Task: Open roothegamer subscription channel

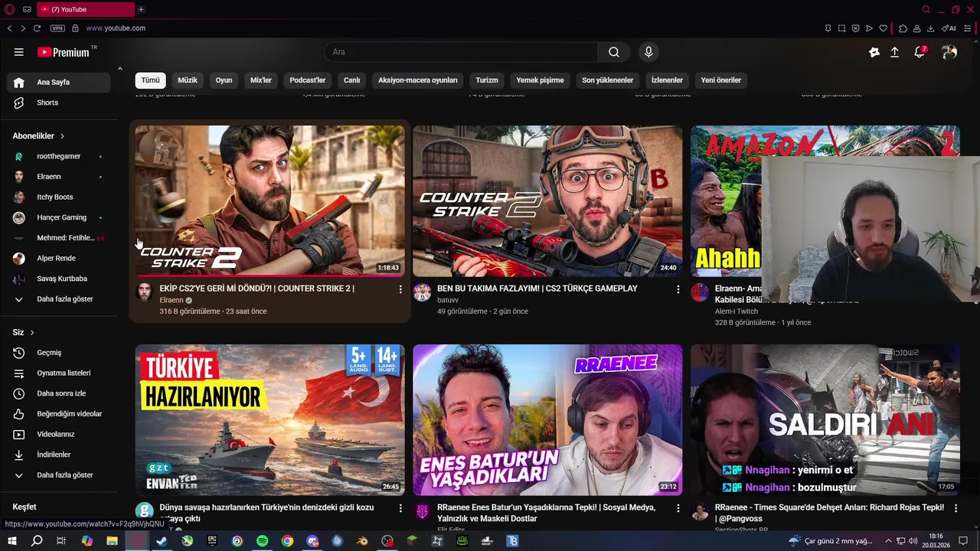Action: pos(60,156)
